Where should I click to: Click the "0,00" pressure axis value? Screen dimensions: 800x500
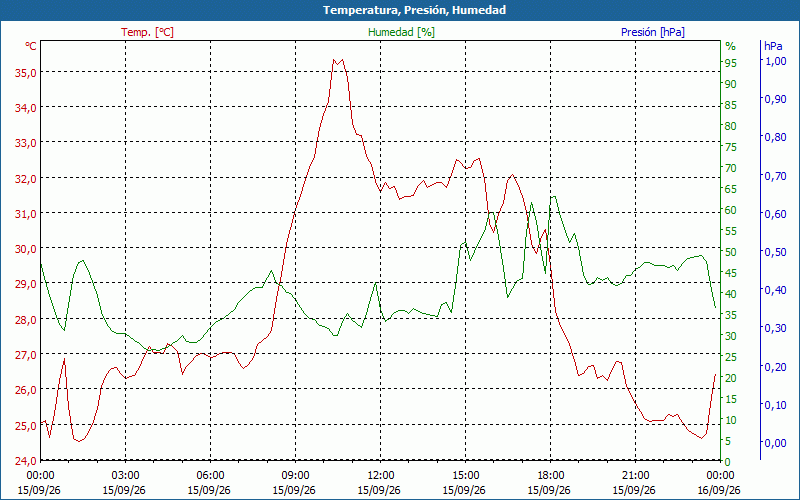point(776,442)
